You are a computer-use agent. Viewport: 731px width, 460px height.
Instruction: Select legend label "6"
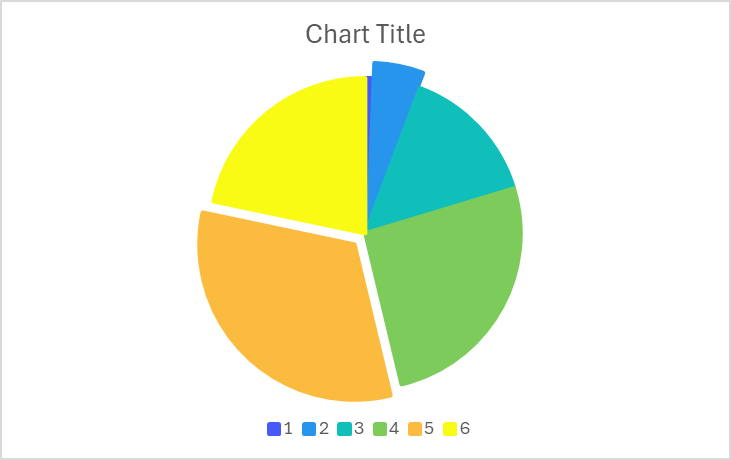click(465, 429)
